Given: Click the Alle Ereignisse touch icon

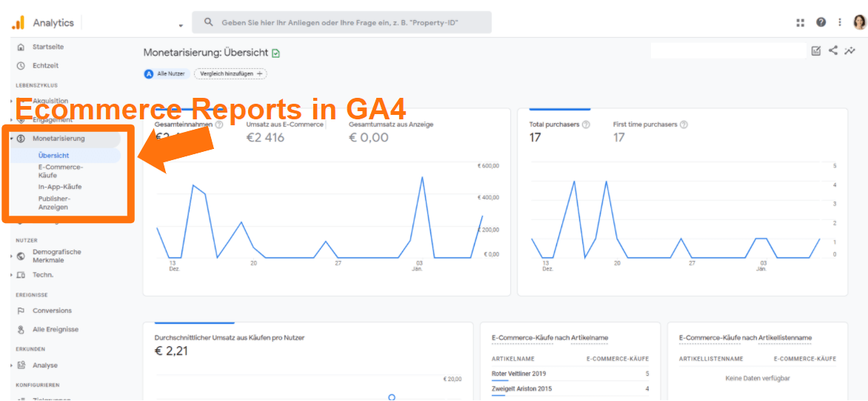Looking at the screenshot, I should [21, 330].
